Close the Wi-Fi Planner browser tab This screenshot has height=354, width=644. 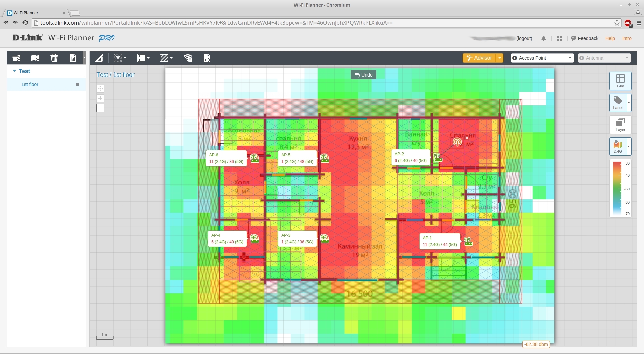click(64, 13)
